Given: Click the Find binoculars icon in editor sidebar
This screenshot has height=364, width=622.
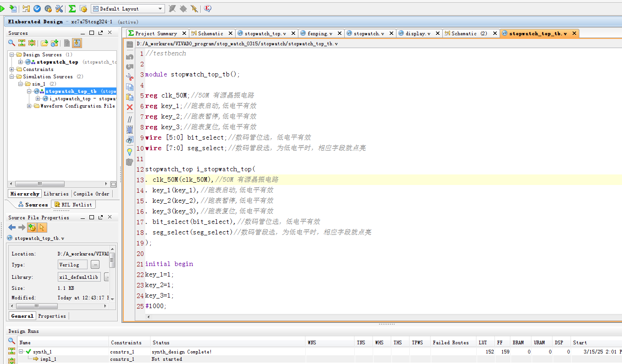Looking at the screenshot, I should [130, 140].
